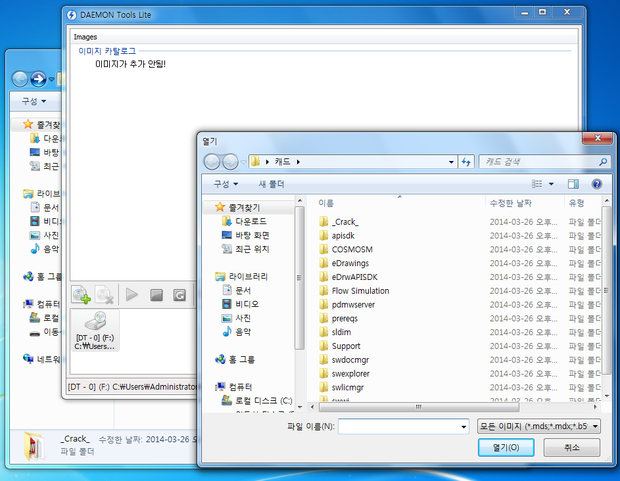Screen dimensions: 620x481
Task: Open the 구성 dropdown in Open dialog
Action: pos(225,184)
